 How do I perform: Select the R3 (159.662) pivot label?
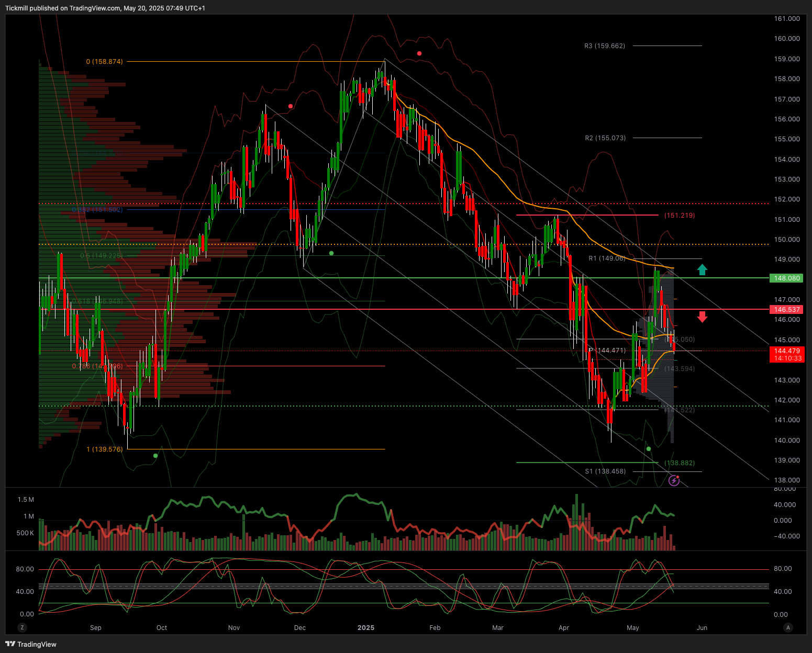605,46
